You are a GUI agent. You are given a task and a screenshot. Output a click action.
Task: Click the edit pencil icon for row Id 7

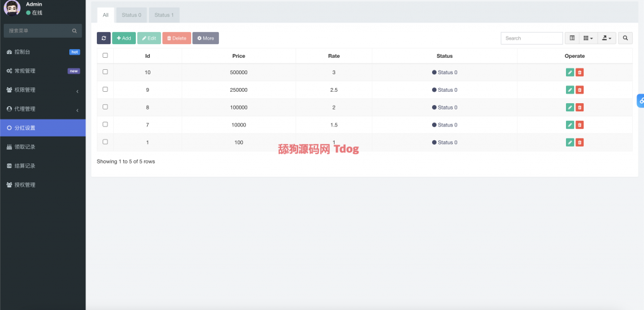pyautogui.click(x=570, y=125)
